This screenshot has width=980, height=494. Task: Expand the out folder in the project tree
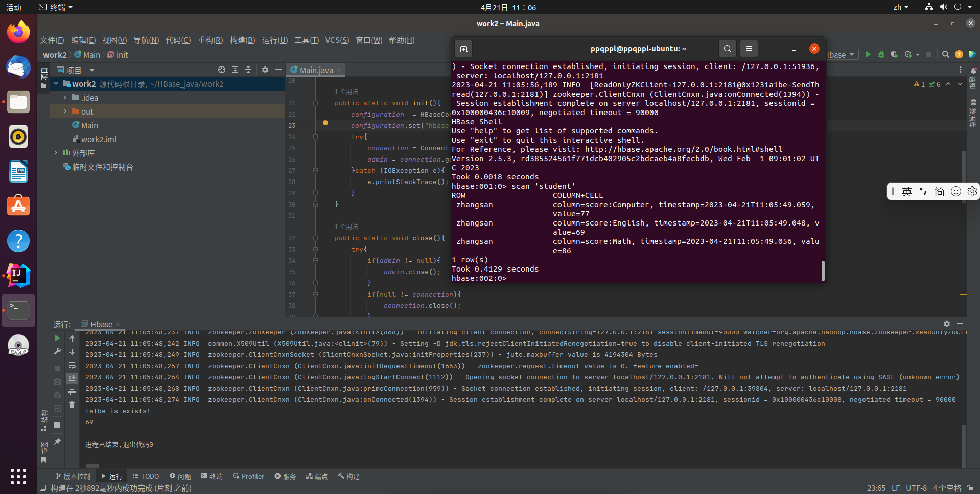click(65, 111)
